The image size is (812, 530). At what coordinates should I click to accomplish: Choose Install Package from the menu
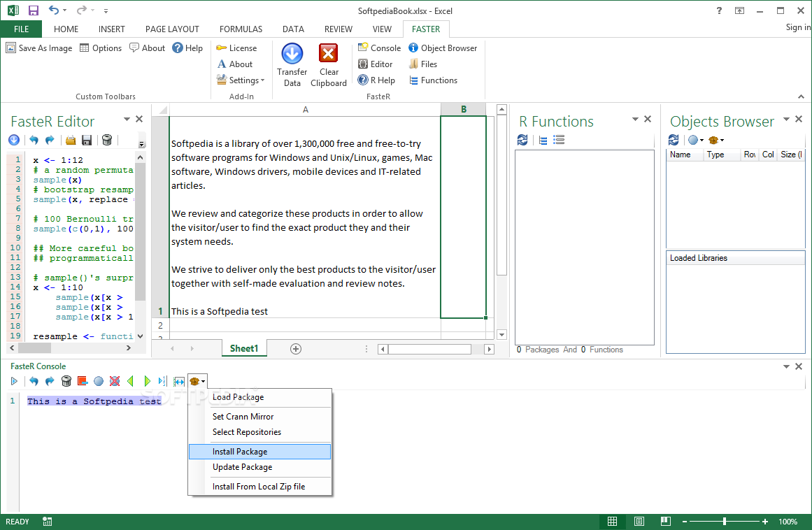259,451
